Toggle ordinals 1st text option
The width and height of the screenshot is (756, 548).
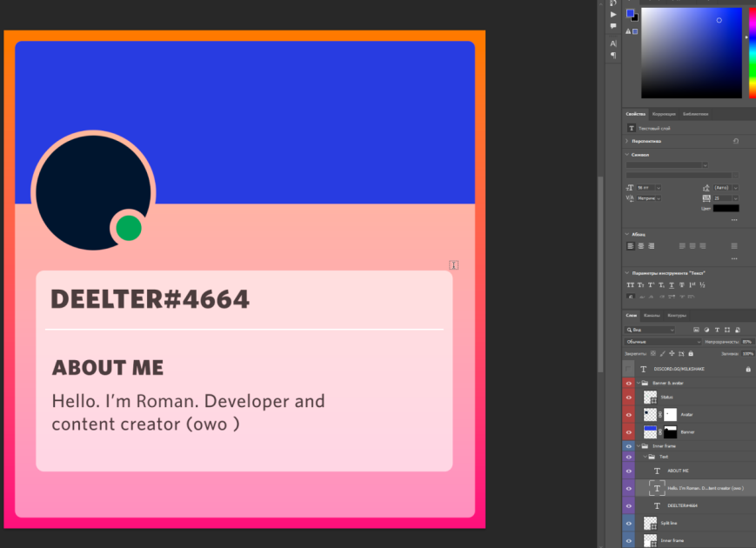(x=692, y=284)
